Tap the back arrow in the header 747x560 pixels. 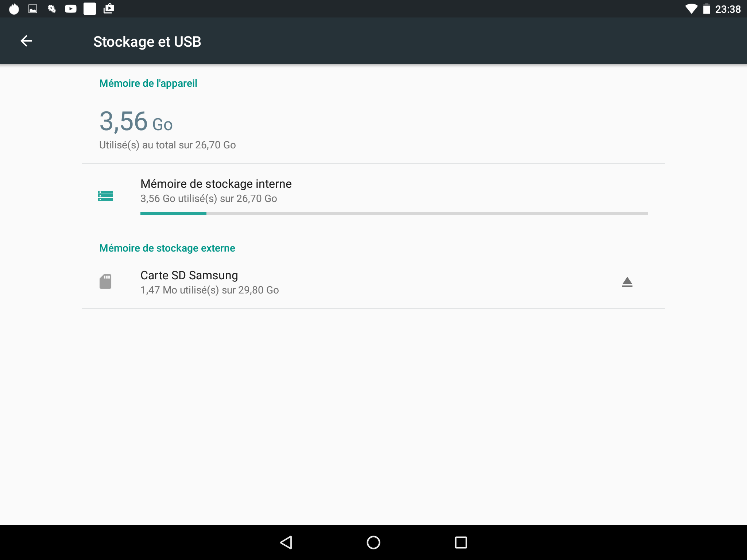click(26, 41)
